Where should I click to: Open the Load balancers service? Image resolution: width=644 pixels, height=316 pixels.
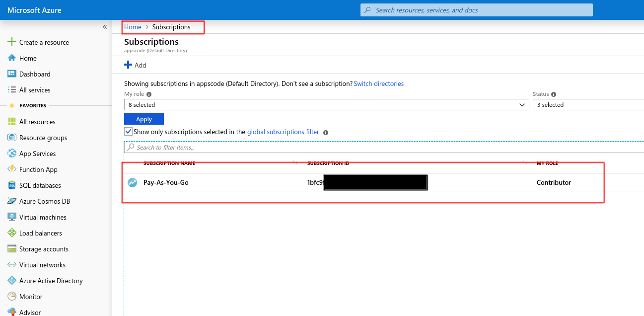click(x=41, y=233)
